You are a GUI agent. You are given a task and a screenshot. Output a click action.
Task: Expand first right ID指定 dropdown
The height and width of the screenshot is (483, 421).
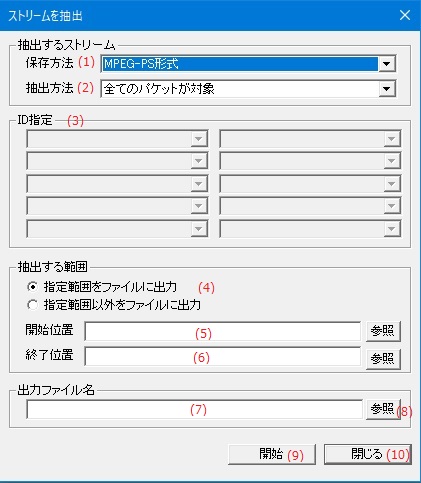coord(391,139)
